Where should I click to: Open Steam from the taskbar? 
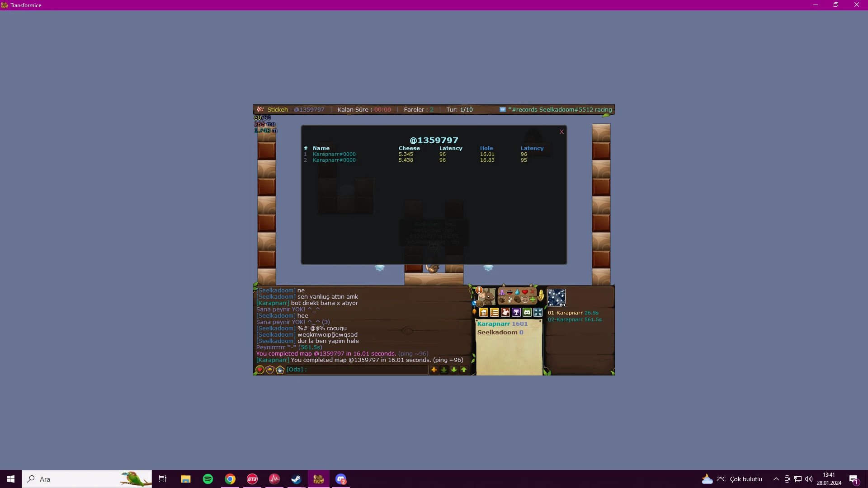296,479
